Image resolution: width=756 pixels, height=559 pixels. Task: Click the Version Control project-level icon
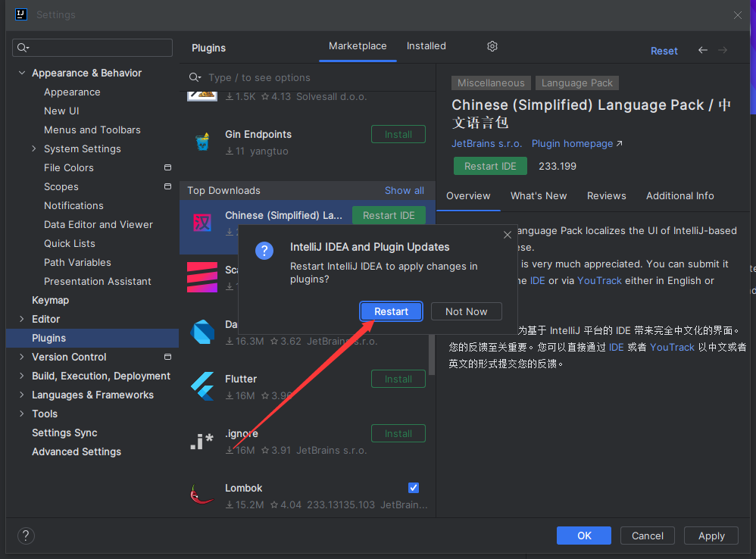coord(167,357)
